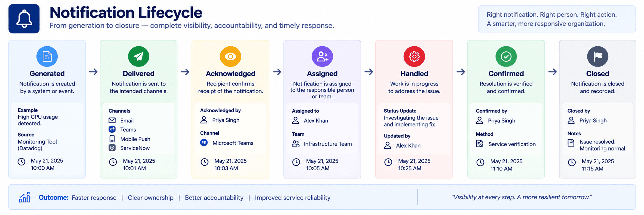
Task: Click the blue icon beside Microsoft Teams
Action: click(x=204, y=143)
